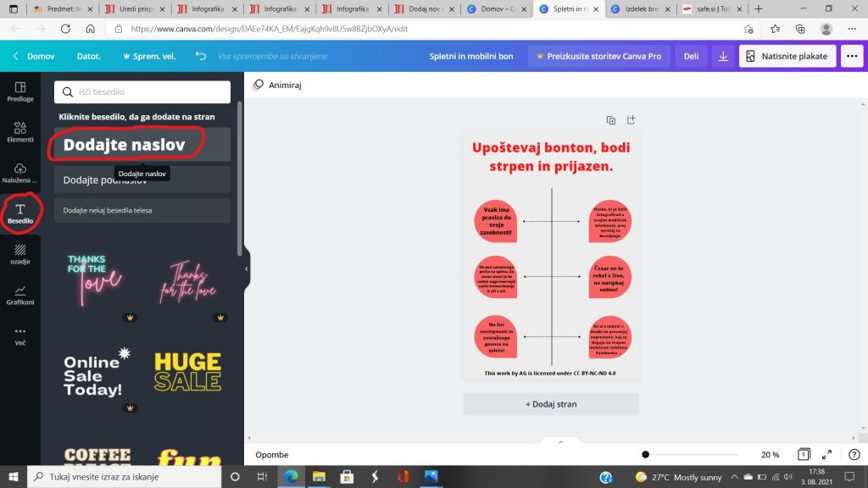
Task: Add a heading with Dodajte naslov
Action: (142, 144)
